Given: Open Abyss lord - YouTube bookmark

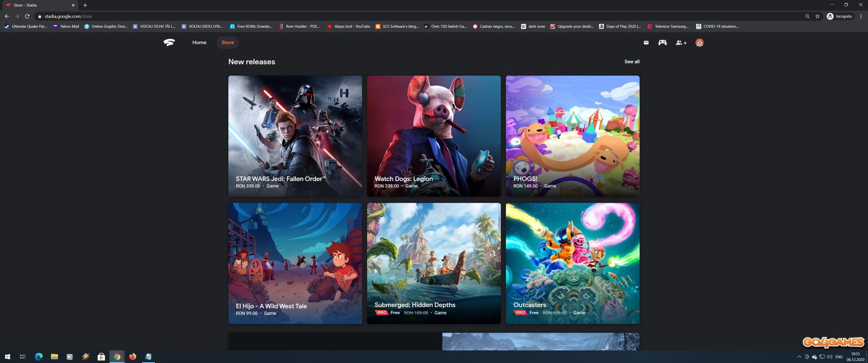Looking at the screenshot, I should [349, 26].
